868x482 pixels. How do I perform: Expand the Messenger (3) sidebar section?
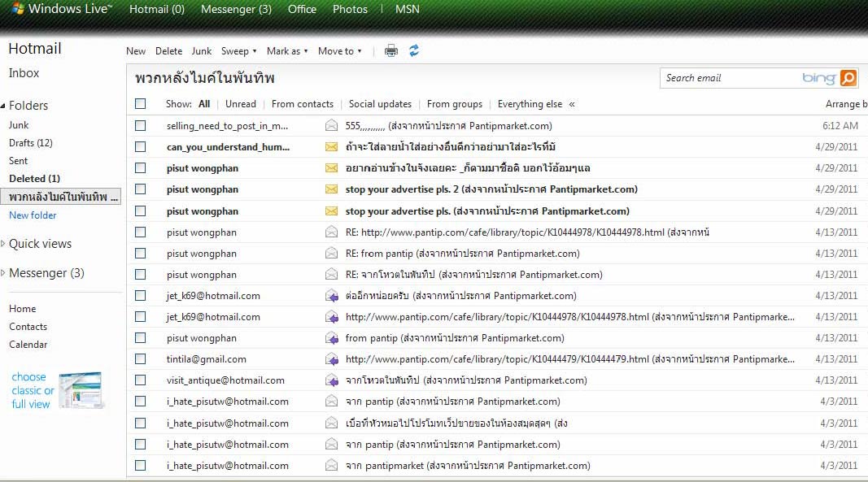pos(2,273)
